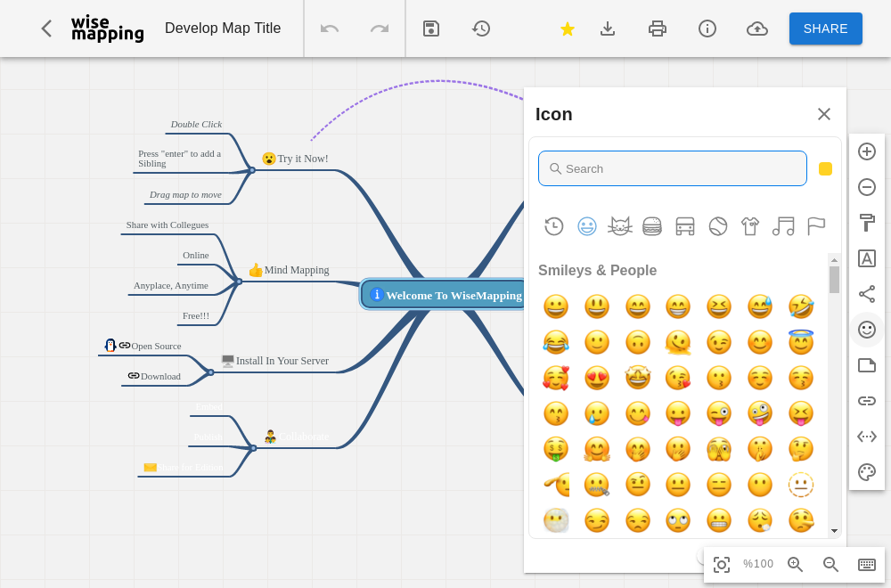Open the map revision history
The height and width of the screenshot is (588, 891).
click(481, 29)
